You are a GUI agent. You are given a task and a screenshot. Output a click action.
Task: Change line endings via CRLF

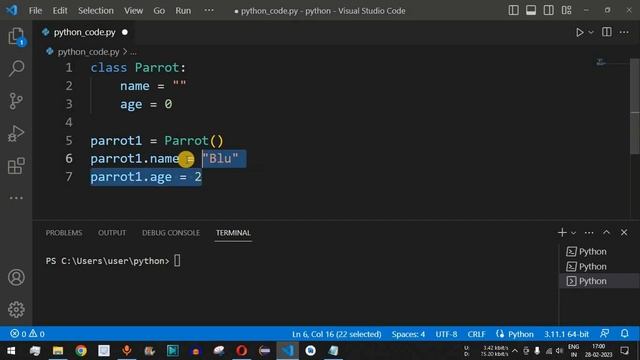476,334
